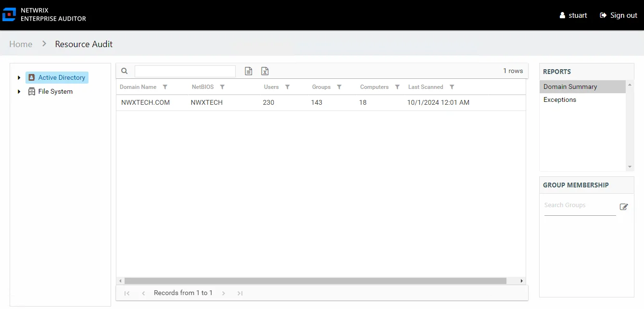This screenshot has height=309, width=644.
Task: Open the Exceptions report
Action: (x=582, y=99)
